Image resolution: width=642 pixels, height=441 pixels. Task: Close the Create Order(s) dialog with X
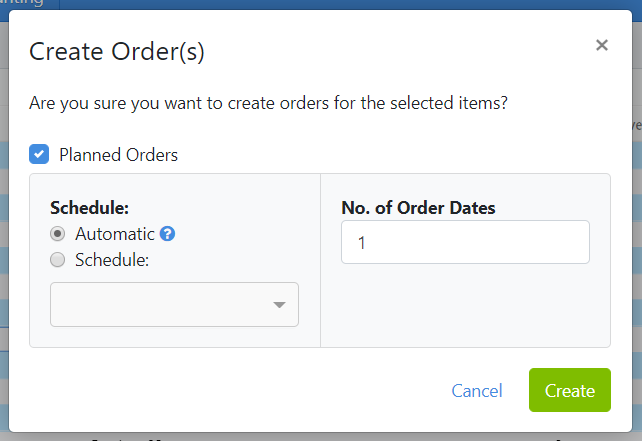(x=601, y=45)
